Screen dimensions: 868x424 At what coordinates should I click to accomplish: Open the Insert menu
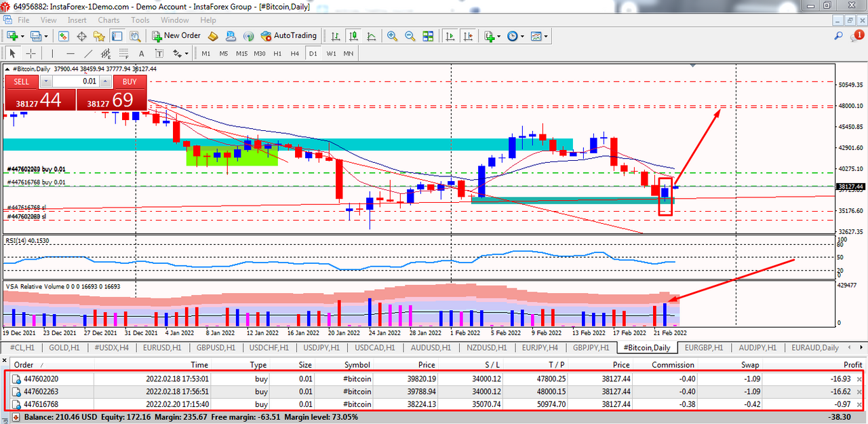click(x=77, y=20)
